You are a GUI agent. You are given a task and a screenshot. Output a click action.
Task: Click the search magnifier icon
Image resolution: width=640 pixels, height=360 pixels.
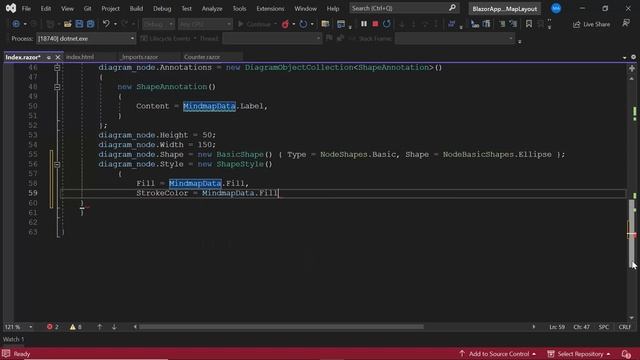click(452, 8)
